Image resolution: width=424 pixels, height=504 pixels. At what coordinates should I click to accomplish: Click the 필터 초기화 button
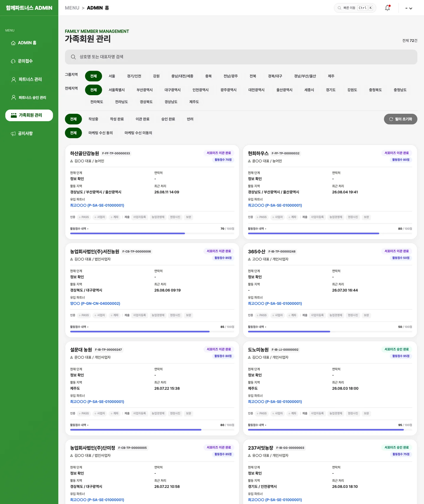click(x=400, y=119)
